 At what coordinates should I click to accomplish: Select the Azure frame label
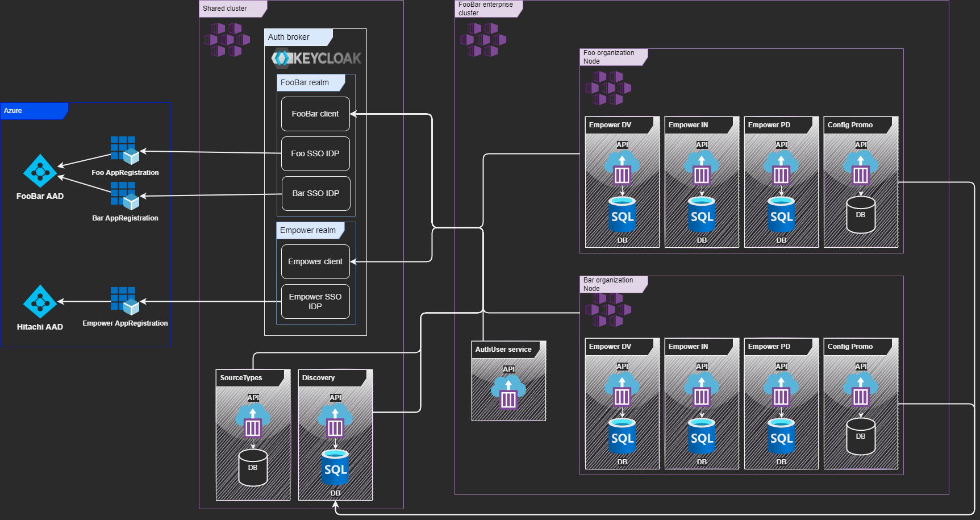[x=34, y=111]
